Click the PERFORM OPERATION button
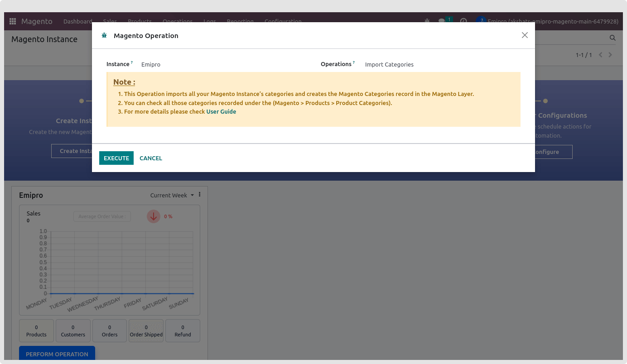The width and height of the screenshot is (627, 364). click(x=57, y=354)
